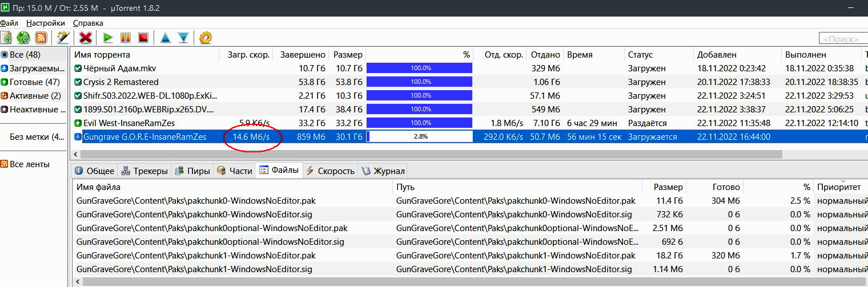Viewport: 868px width, 287px height.
Task: Switch to the Пиры tab
Action: 192,171
